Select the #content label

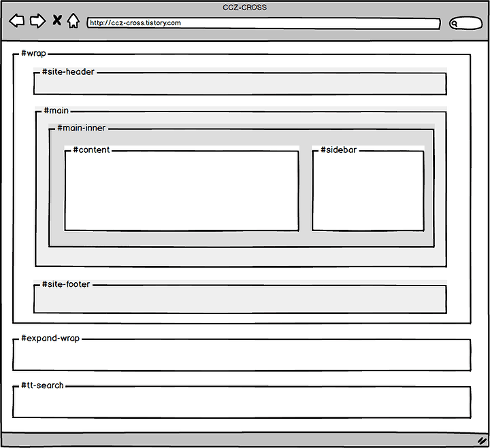click(91, 150)
